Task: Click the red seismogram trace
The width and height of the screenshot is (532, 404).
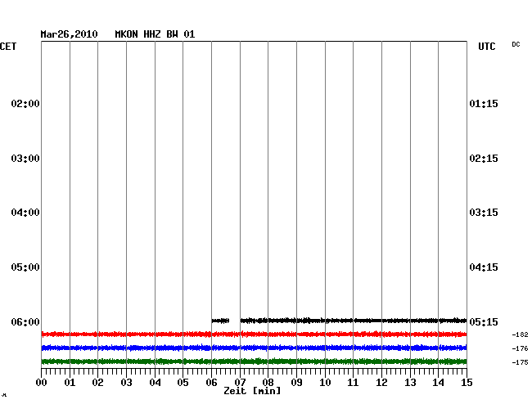Action: (x=254, y=334)
